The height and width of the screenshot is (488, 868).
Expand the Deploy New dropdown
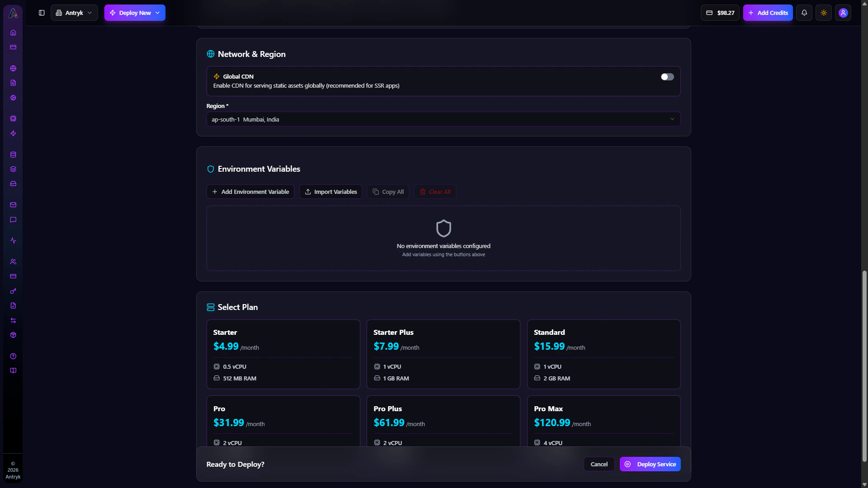(x=135, y=13)
